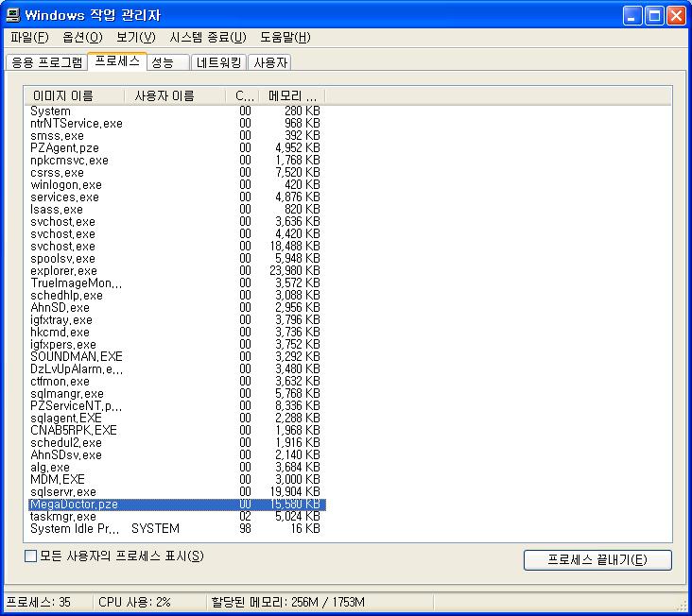This screenshot has height=616, width=692.
Task: Select the spoolsv.exe process
Action: coord(177,258)
